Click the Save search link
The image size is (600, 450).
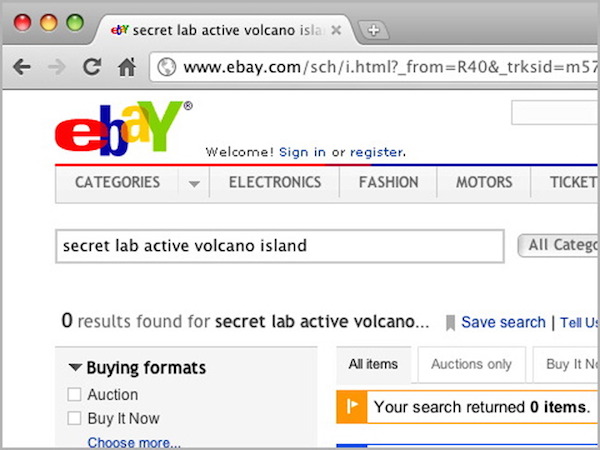[x=503, y=322]
